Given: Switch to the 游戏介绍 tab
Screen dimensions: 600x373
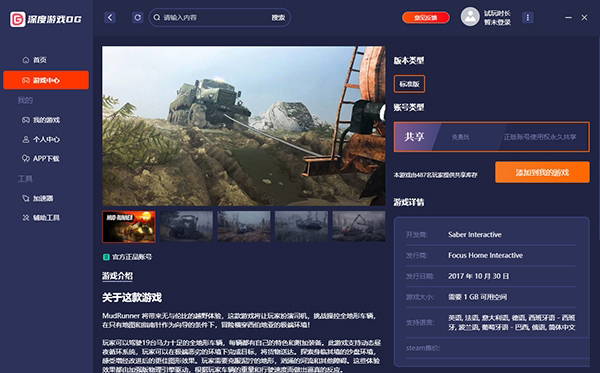Looking at the screenshot, I should [x=117, y=276].
